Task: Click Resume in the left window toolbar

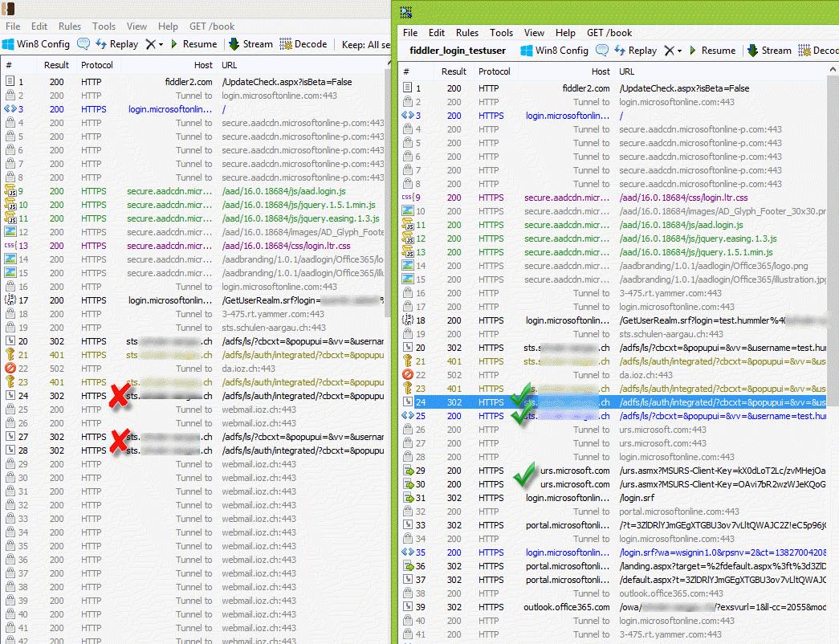Action: 193,44
